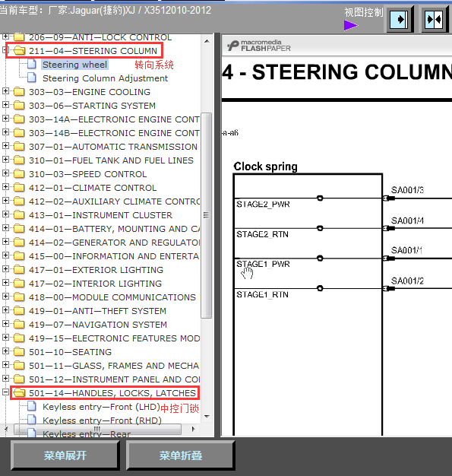
Task: Select 414—02—GENERATOR AND REGULATOR folder
Action: [x=114, y=243]
